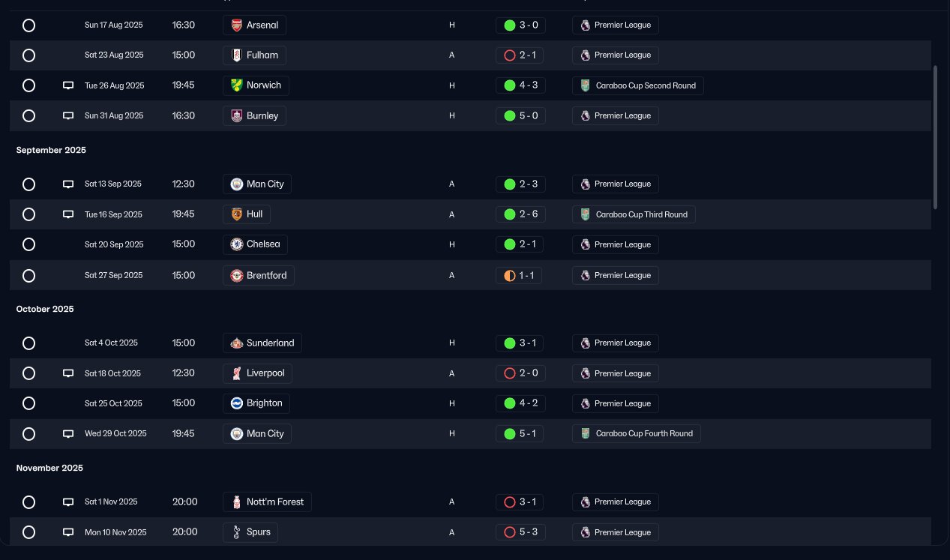Click the TV icon for Burnley match
The image size is (950, 560).
pos(68,116)
